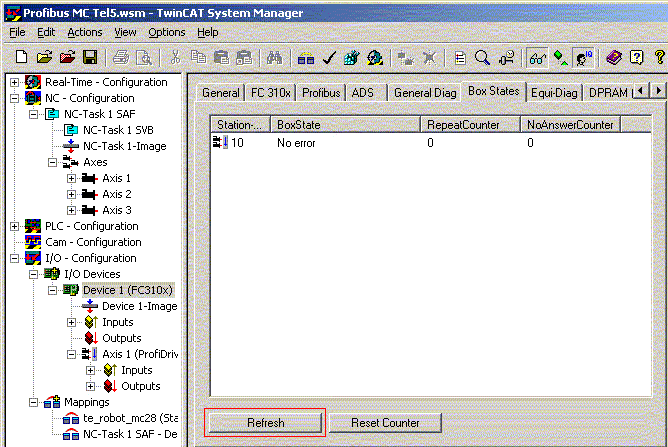
Task: Collapse the Axes tree node
Action: [52, 162]
